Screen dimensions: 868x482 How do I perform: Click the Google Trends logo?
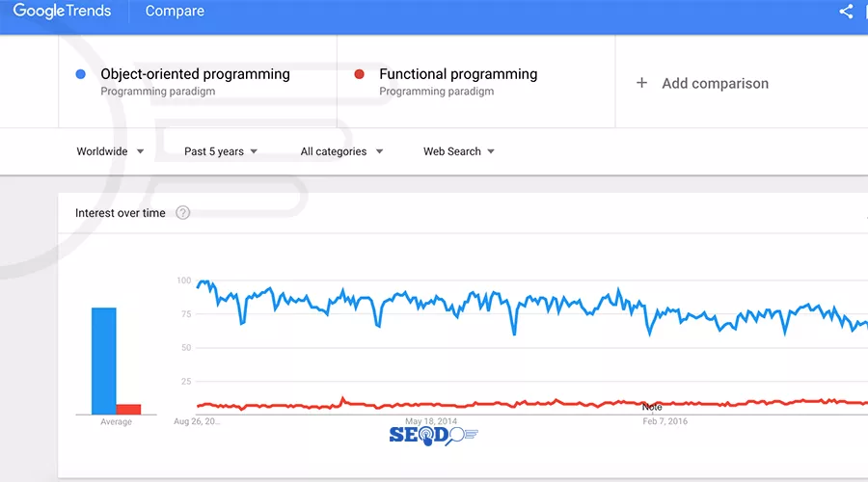point(62,11)
